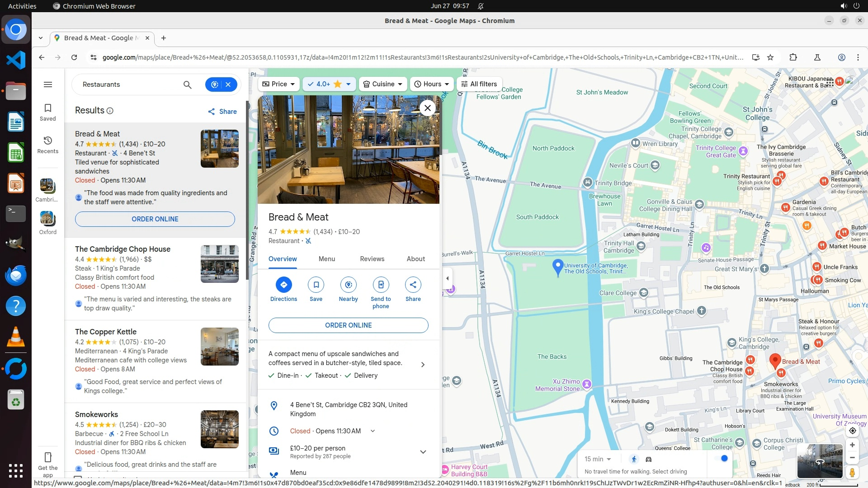Toggle the 4.0+ rating filter chip
Screen dimensions: 868x488
(x=329, y=84)
